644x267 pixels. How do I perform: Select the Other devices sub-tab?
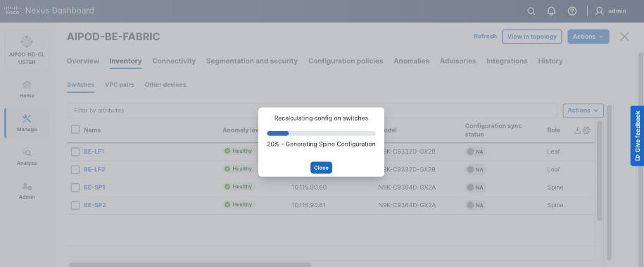tap(165, 85)
